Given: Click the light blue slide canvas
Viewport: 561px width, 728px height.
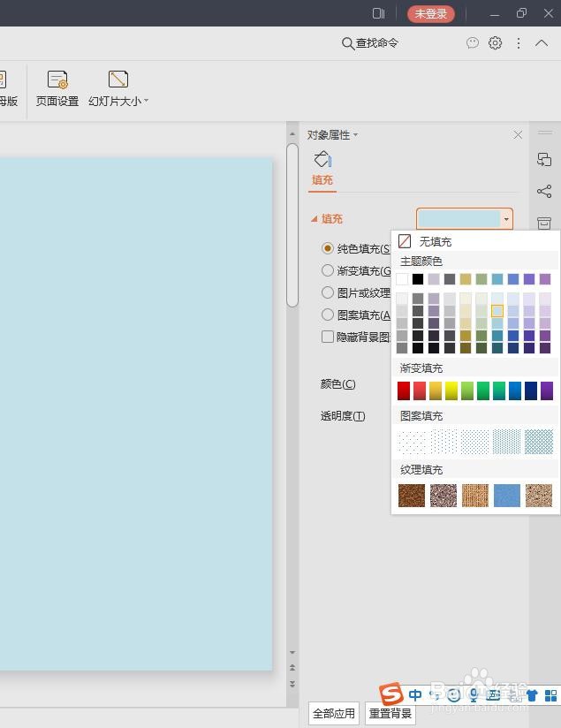Looking at the screenshot, I should coord(135,413).
